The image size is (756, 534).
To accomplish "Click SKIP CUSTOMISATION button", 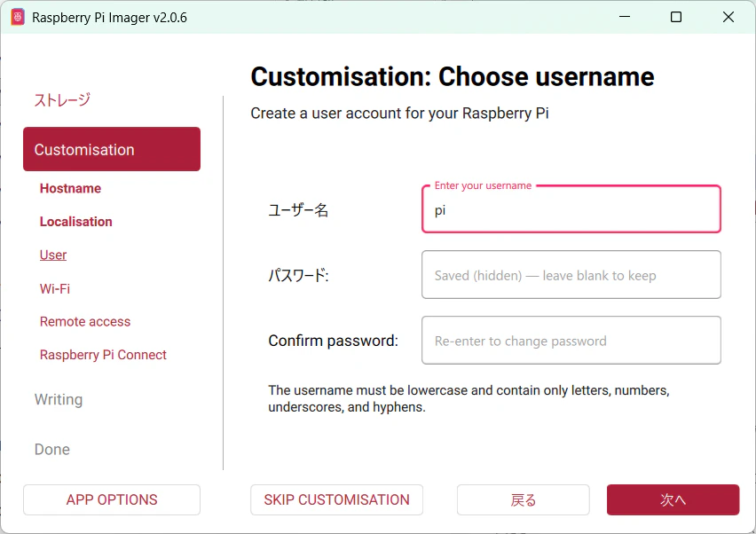I will (336, 499).
